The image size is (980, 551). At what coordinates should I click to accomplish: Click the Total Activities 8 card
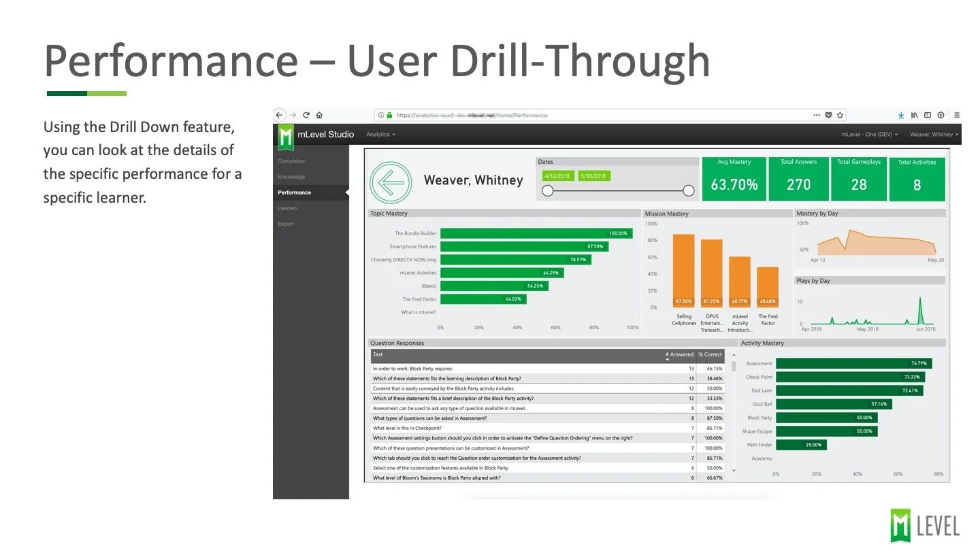917,180
